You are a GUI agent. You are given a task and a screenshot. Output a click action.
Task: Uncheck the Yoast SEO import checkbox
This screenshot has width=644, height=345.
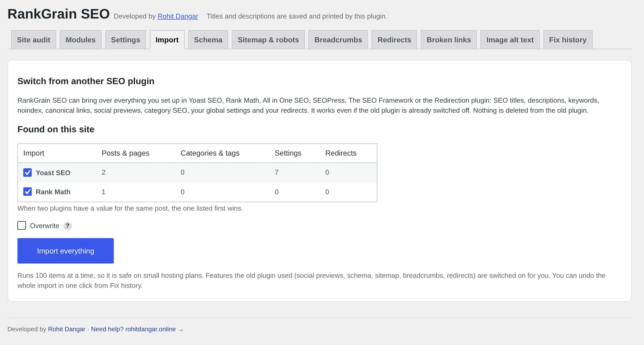pyautogui.click(x=27, y=173)
